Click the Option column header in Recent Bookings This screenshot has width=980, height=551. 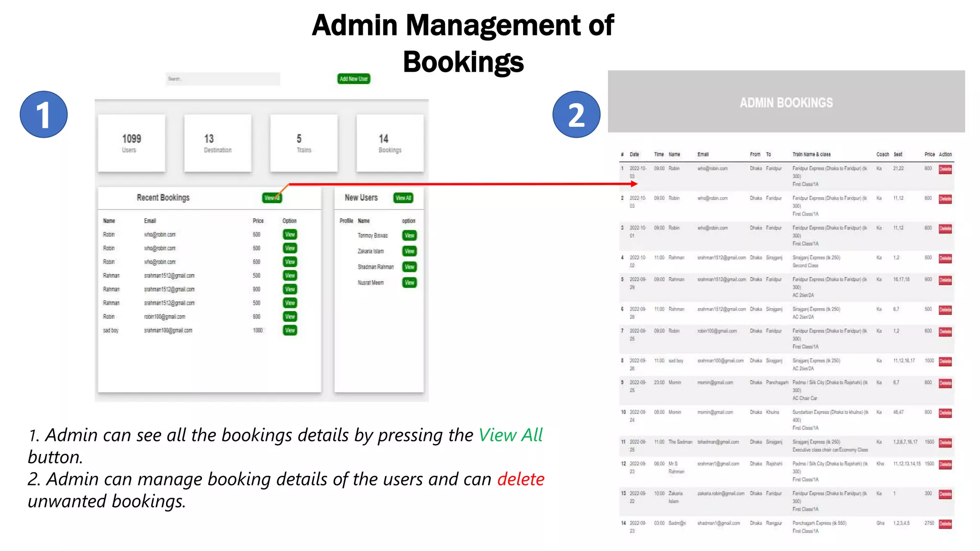pos(290,221)
